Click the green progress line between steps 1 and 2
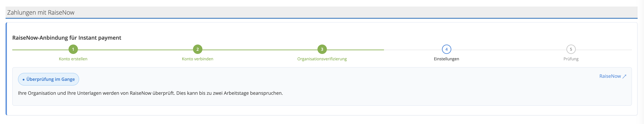This screenshot has height=124, width=644. pos(135,50)
